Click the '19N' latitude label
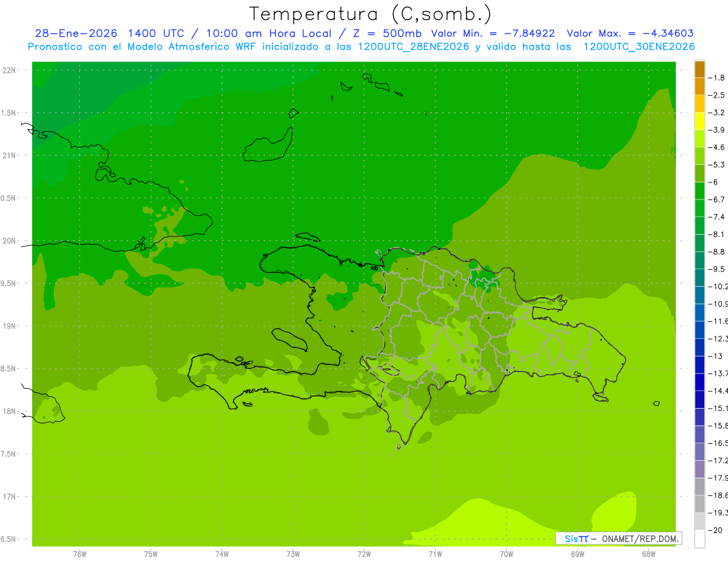Screen dimensions: 728x562 pyautogui.click(x=8, y=326)
